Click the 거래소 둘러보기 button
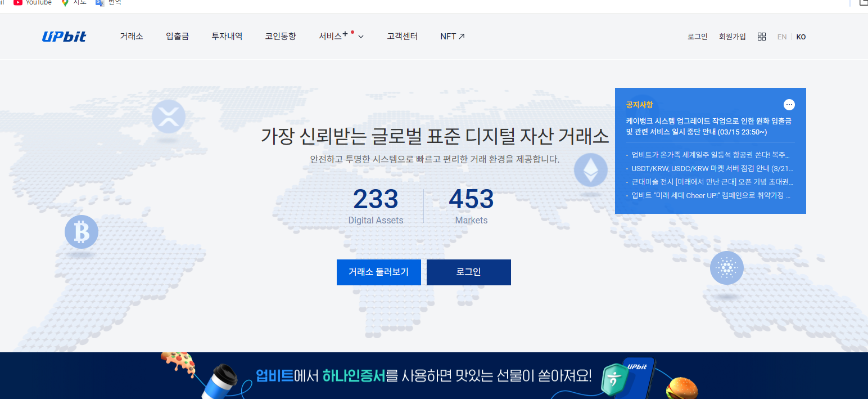The width and height of the screenshot is (868, 399). 379,272
